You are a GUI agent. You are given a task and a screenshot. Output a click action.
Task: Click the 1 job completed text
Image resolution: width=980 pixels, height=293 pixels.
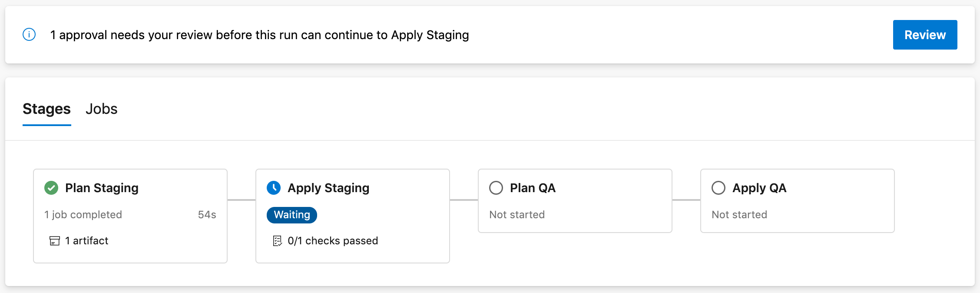coord(83,215)
